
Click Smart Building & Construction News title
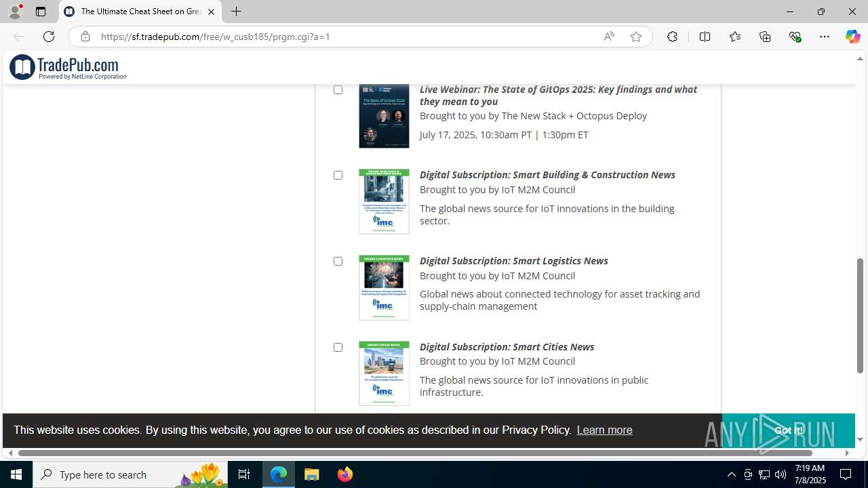tap(547, 175)
